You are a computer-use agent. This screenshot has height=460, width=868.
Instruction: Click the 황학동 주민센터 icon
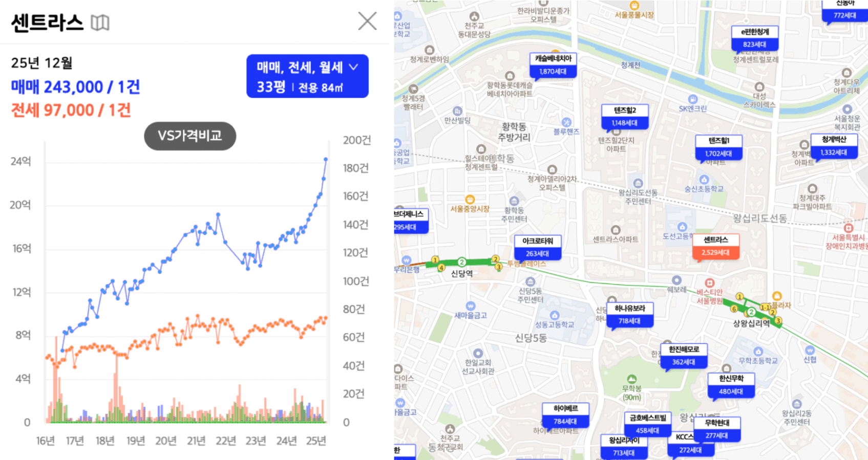[x=515, y=201]
